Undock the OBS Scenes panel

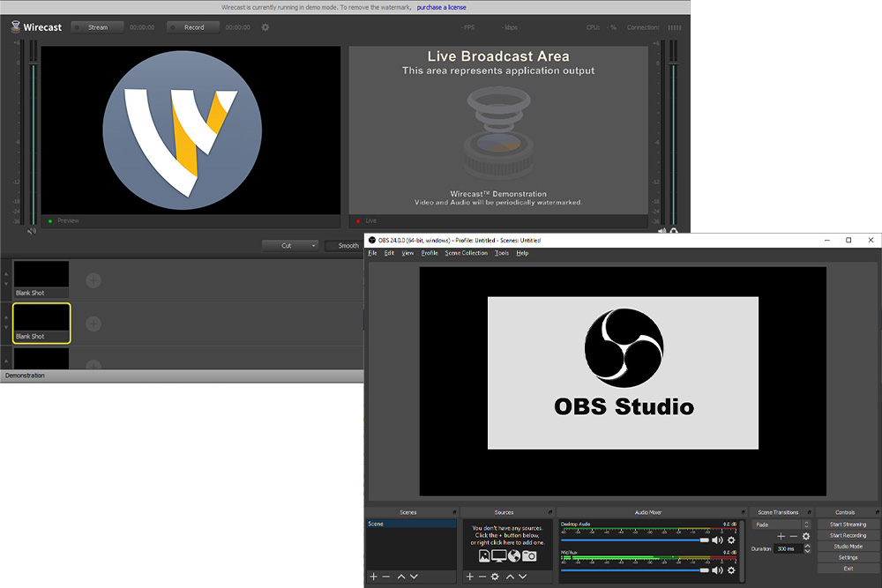(454, 512)
